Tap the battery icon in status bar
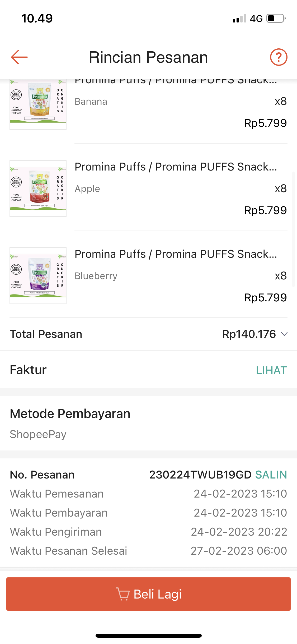Image resolution: width=297 pixels, height=644 pixels. pos(276,19)
